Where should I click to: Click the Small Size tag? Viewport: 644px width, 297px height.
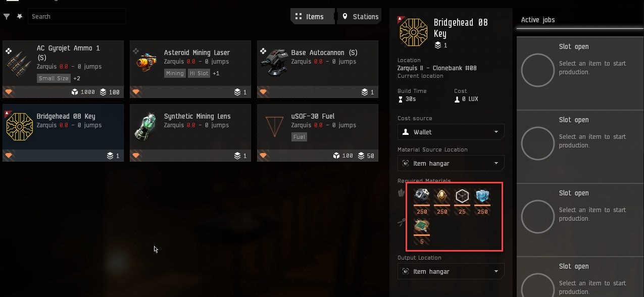point(54,78)
